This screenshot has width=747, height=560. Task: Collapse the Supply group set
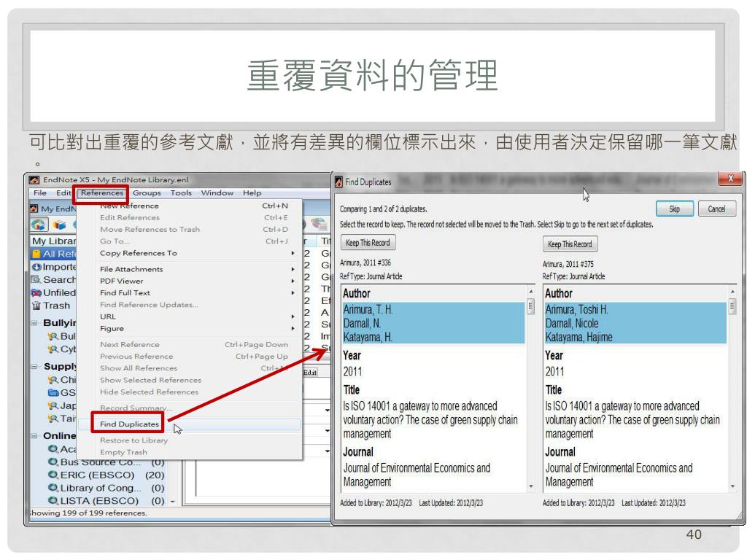tap(35, 367)
